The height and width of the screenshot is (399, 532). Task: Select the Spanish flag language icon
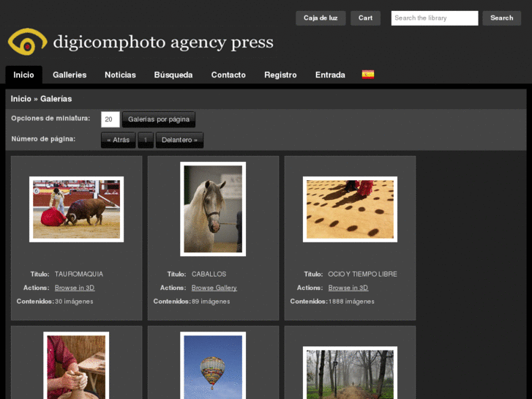tap(368, 75)
